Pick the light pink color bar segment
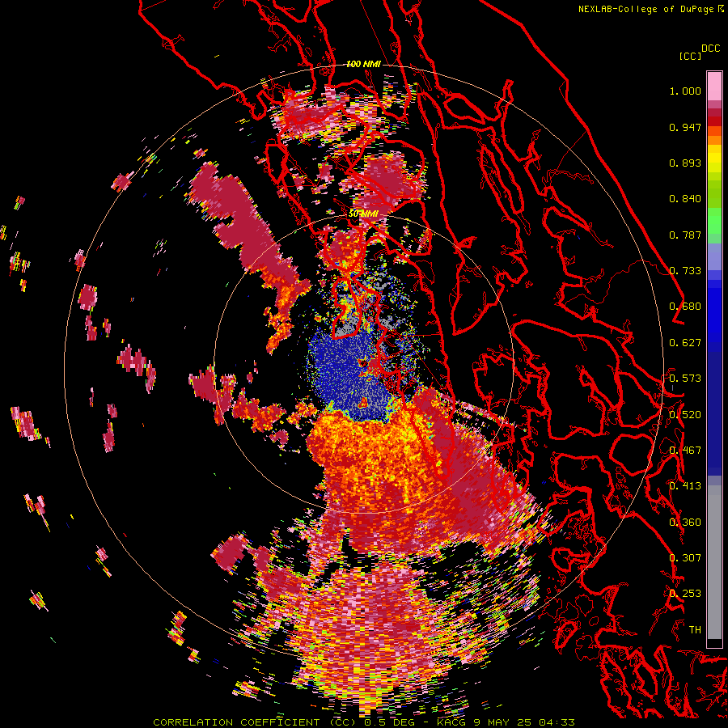The height and width of the screenshot is (728, 728). [x=714, y=87]
